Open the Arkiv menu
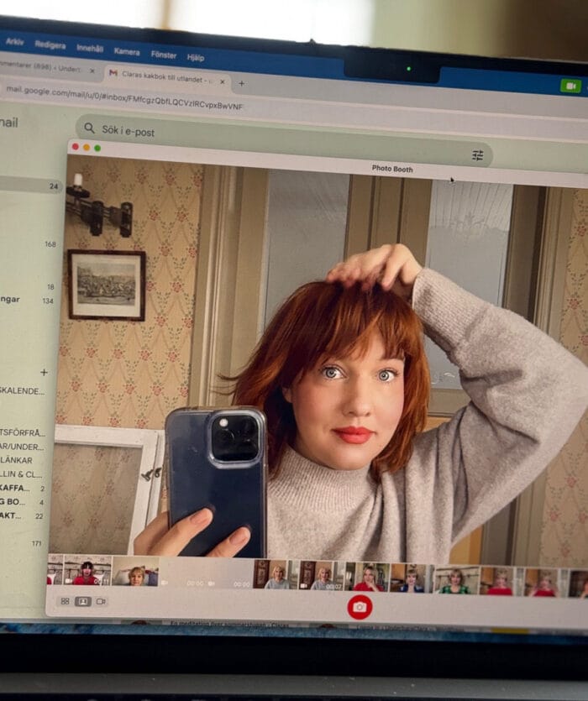Viewport: 588px width, 701px height. (14, 41)
